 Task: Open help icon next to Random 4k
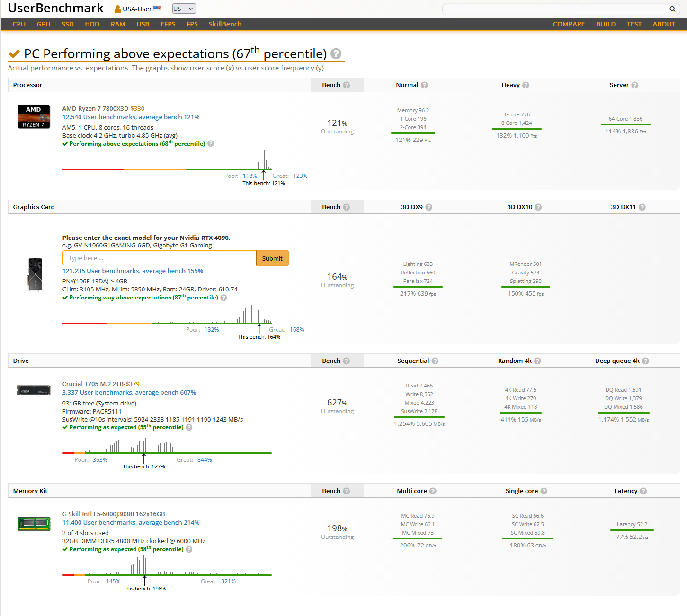(537, 361)
